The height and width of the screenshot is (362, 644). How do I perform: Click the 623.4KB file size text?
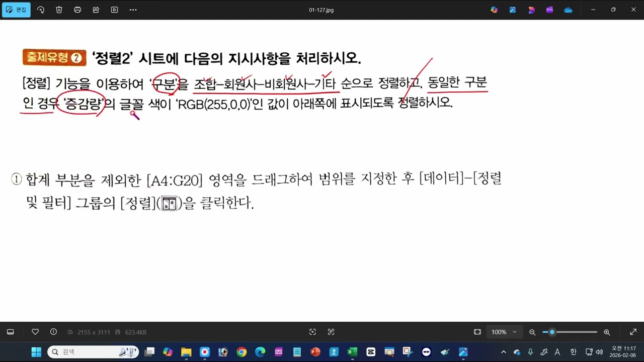pos(135,332)
